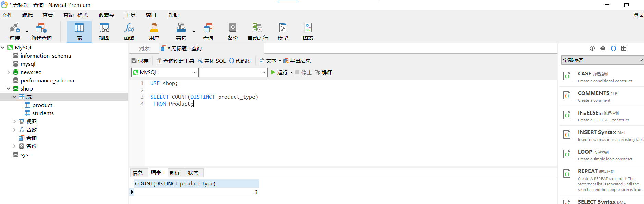Open 新建查询 new query tool

pyautogui.click(x=41, y=31)
